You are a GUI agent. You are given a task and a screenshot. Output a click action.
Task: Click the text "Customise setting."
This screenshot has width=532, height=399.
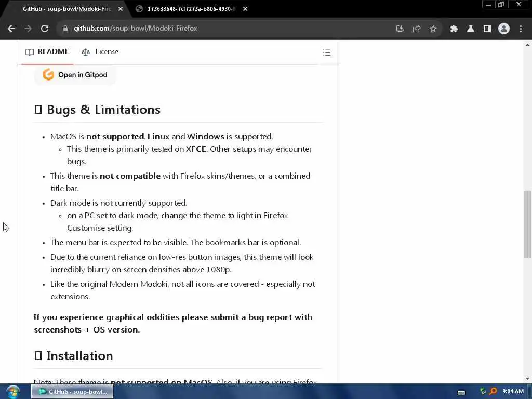coord(100,228)
